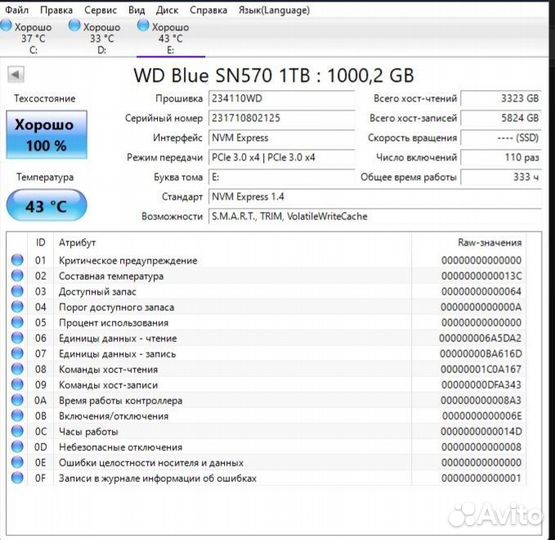555x540 pixels.
Task: Click the firmware field 234110WD
Action: [x=282, y=98]
